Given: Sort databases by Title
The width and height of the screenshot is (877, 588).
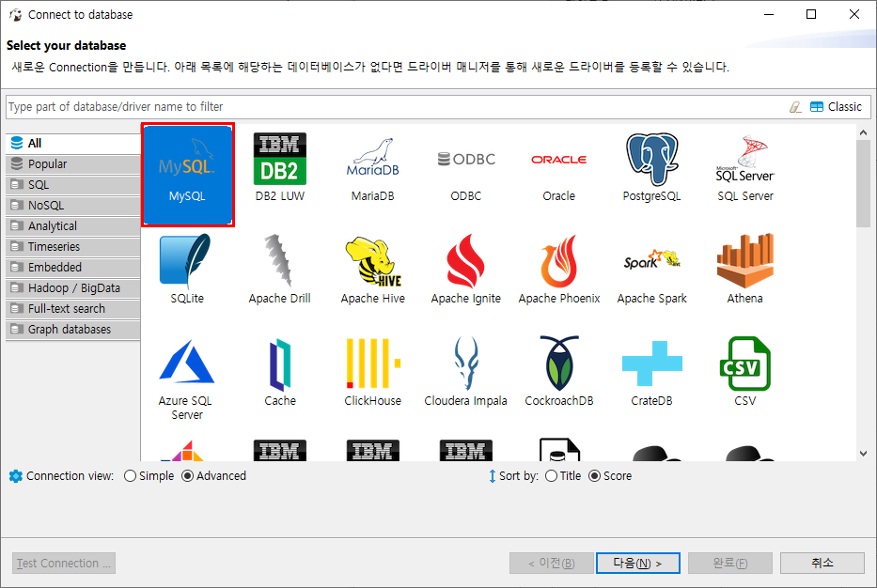Looking at the screenshot, I should pyautogui.click(x=563, y=476).
